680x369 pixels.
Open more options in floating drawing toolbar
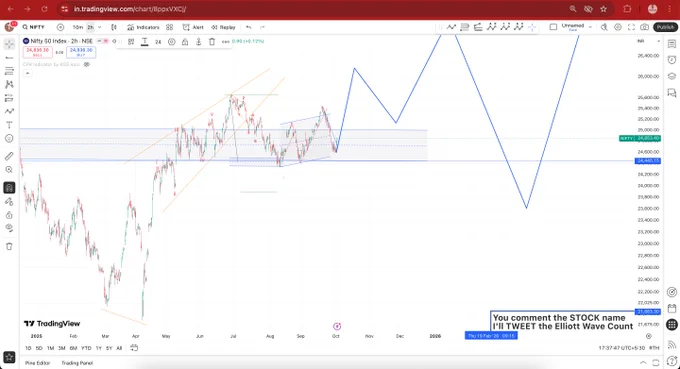coord(226,42)
